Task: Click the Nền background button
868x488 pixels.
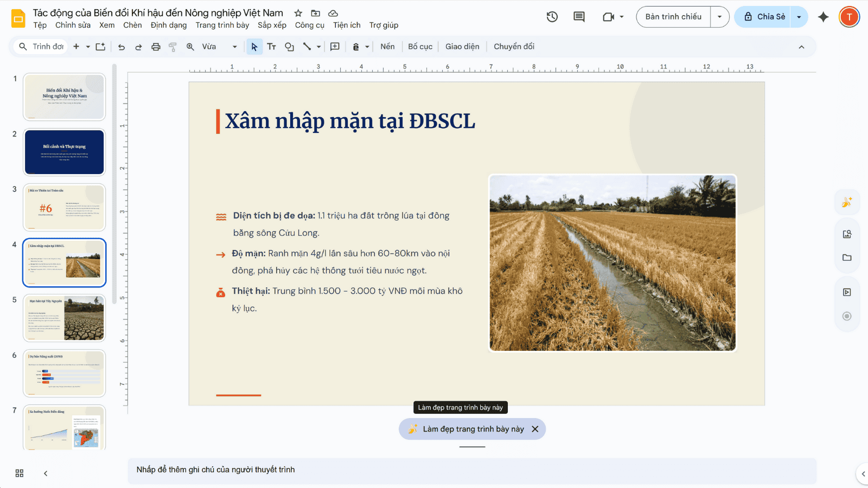Action: tap(387, 47)
